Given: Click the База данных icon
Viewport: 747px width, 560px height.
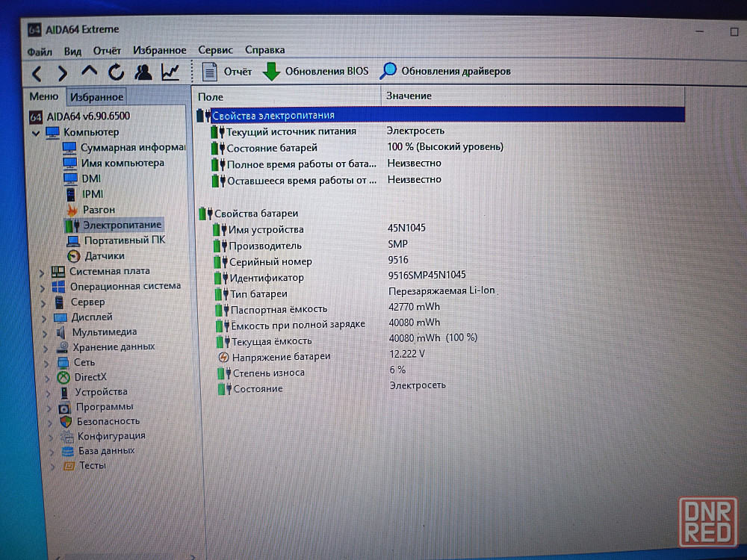Looking at the screenshot, I should coord(68,452).
